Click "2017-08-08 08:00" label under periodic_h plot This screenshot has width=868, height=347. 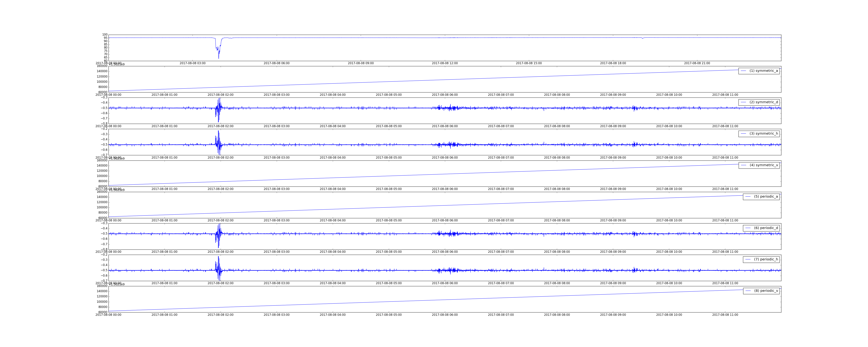[x=557, y=283]
